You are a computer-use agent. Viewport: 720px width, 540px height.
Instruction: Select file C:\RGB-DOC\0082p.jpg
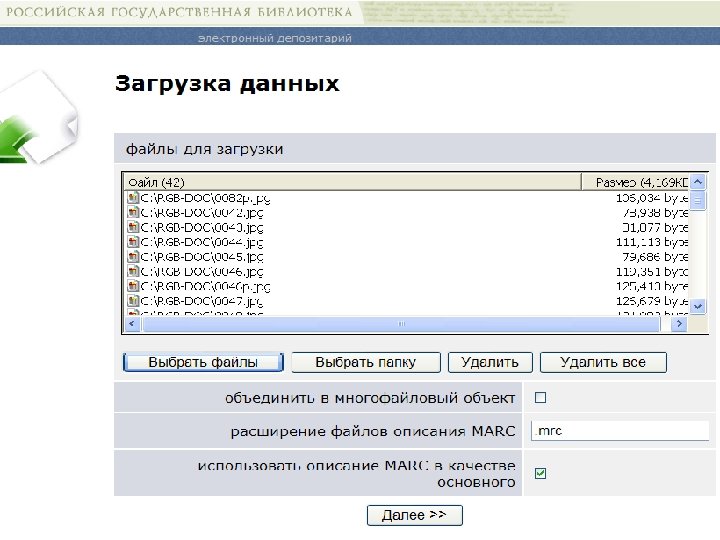pyautogui.click(x=205, y=198)
